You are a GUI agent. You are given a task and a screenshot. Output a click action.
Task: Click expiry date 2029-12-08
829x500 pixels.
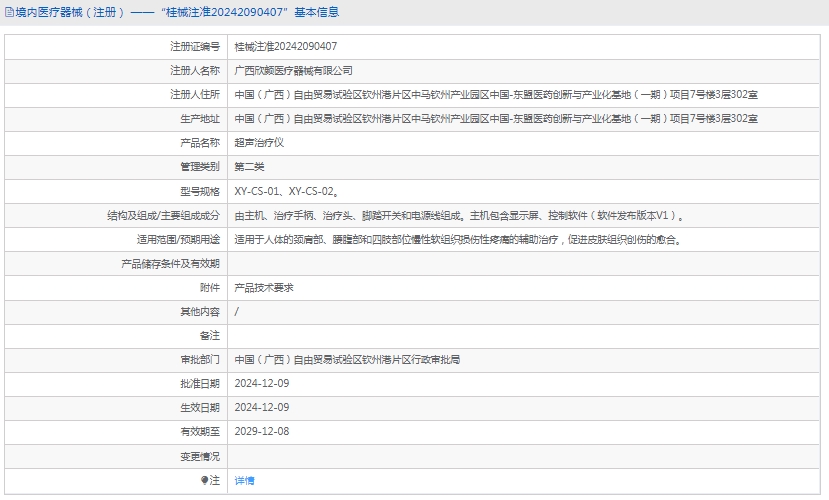pyautogui.click(x=261, y=431)
